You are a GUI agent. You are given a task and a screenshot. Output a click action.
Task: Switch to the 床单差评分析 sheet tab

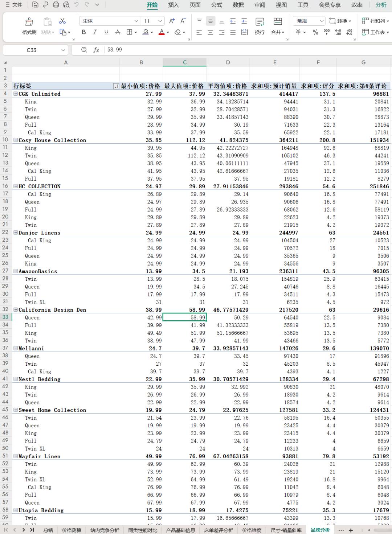(x=219, y=530)
